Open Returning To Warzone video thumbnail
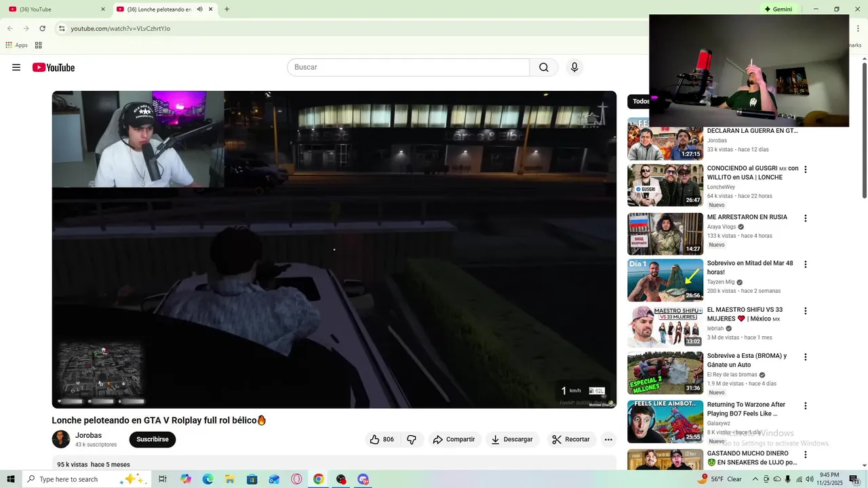Viewport: 868px width, 488px height. 665,421
